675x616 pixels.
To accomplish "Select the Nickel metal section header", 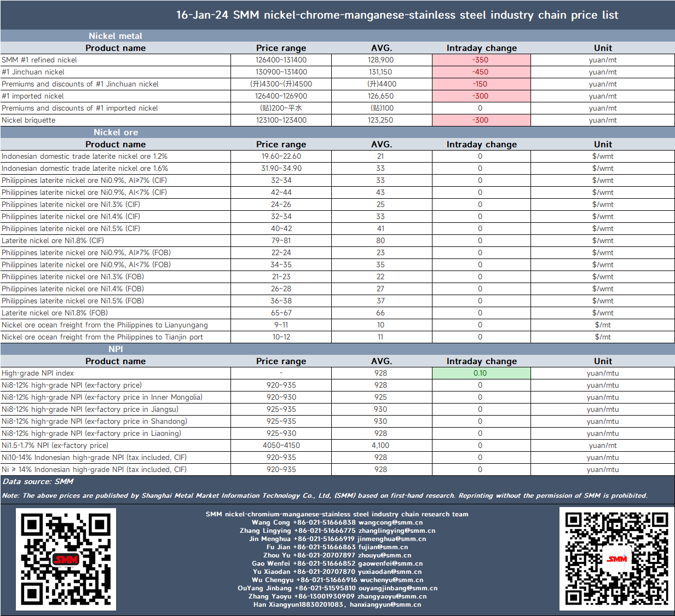I will [116, 36].
